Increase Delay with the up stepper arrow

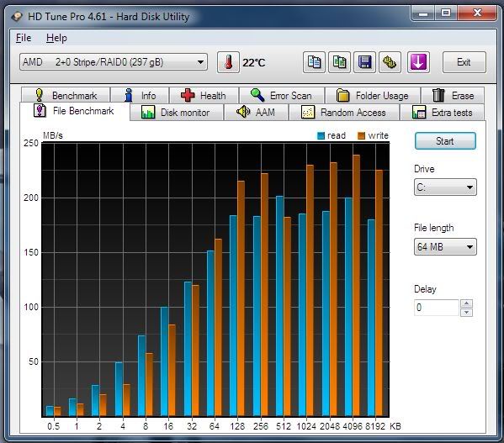coord(466,303)
